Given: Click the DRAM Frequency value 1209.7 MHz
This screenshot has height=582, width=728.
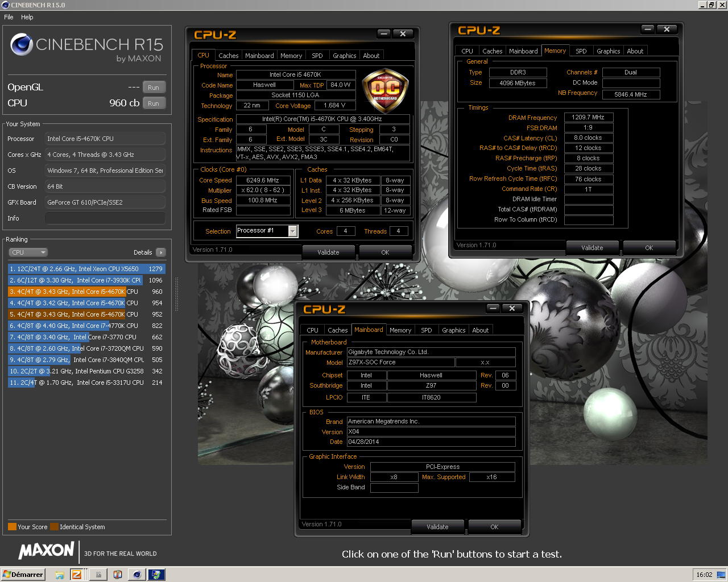Looking at the screenshot, I should (x=589, y=118).
